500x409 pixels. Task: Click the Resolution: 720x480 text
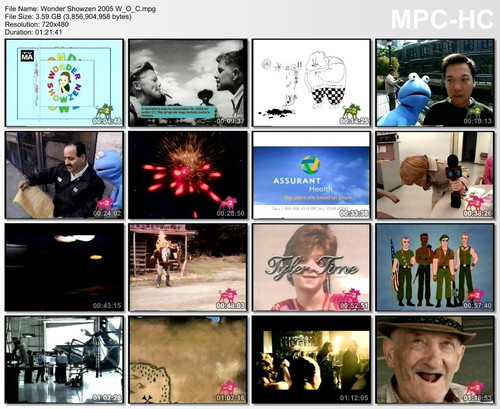37,24
